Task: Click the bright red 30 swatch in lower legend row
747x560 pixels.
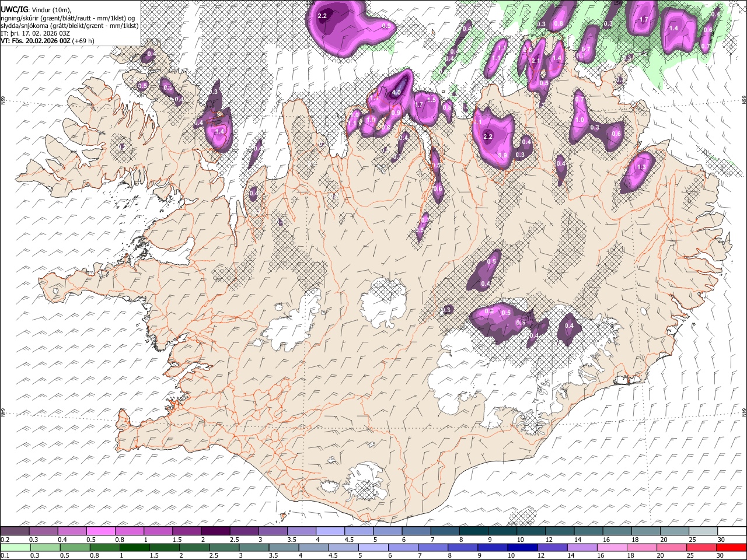Action: tap(731, 547)
